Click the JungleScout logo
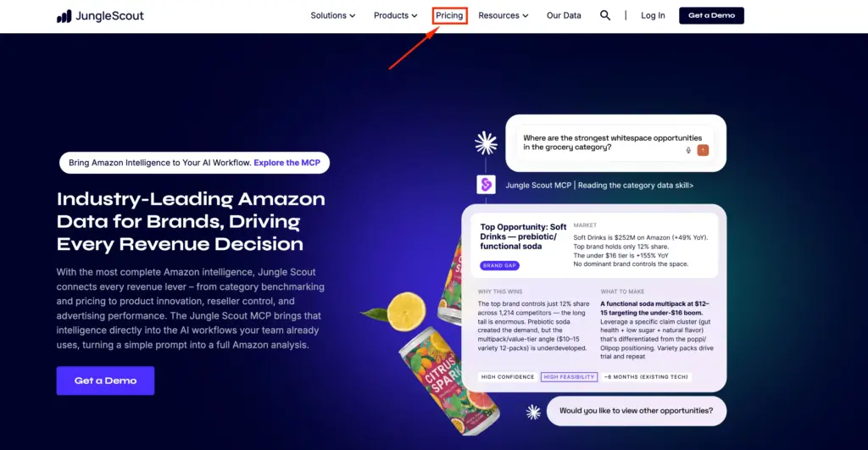 pyautogui.click(x=100, y=16)
